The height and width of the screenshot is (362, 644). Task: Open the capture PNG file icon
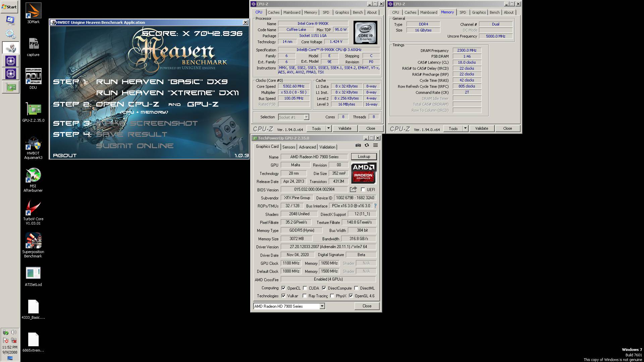click(x=33, y=46)
